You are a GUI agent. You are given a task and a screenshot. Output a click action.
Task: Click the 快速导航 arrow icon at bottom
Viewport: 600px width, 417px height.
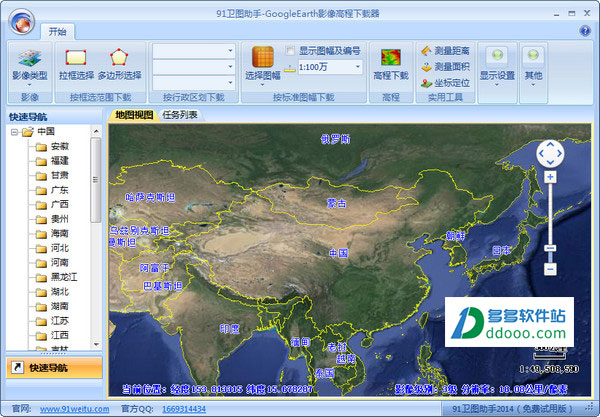(17, 367)
